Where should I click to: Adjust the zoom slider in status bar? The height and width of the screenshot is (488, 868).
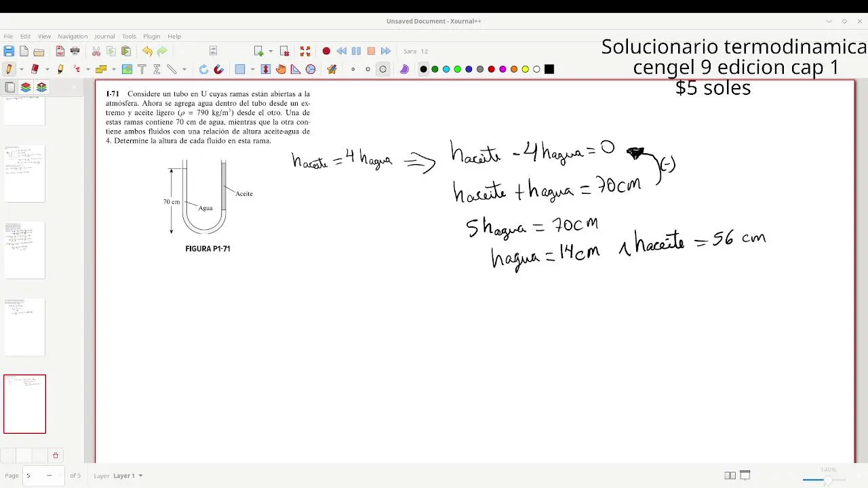click(x=824, y=480)
